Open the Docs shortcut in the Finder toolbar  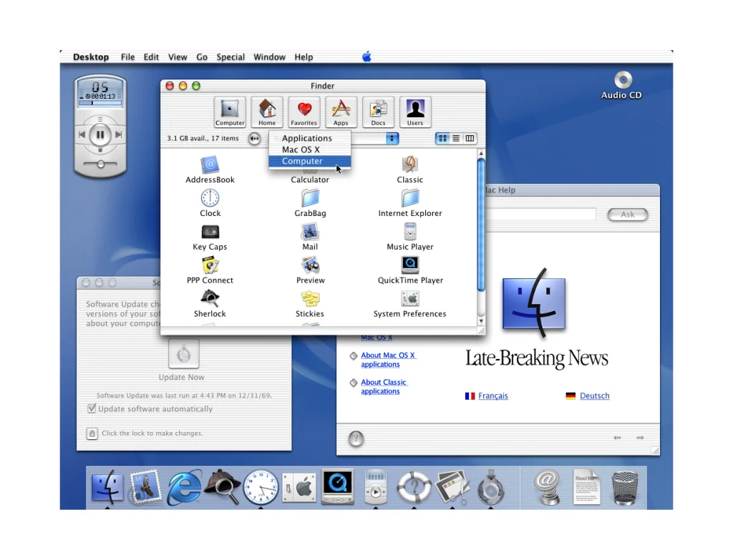click(x=378, y=111)
